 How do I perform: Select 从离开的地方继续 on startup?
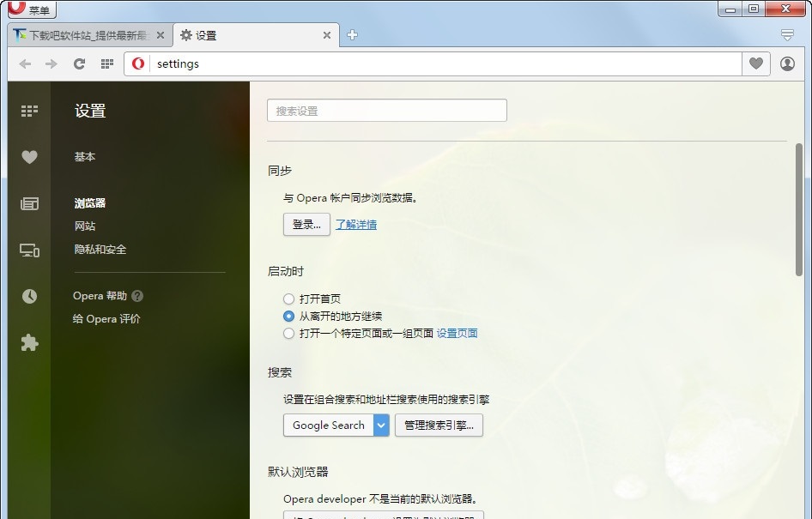coord(288,316)
